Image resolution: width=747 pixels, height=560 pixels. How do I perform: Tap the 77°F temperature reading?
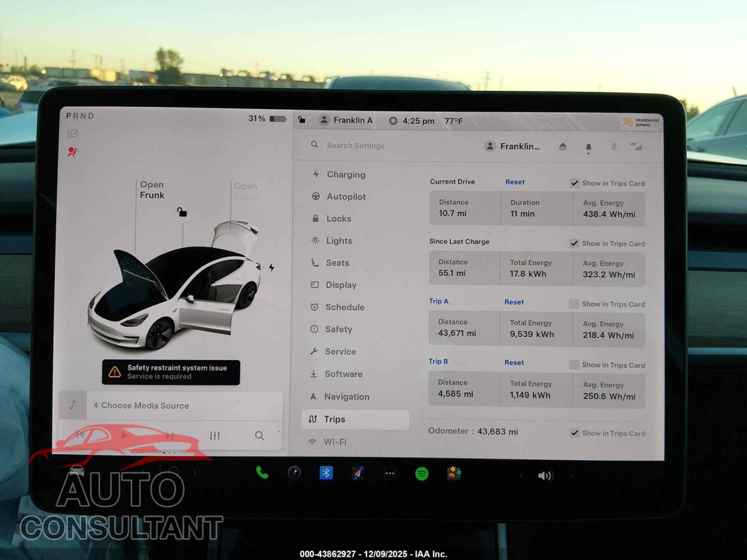tap(453, 121)
